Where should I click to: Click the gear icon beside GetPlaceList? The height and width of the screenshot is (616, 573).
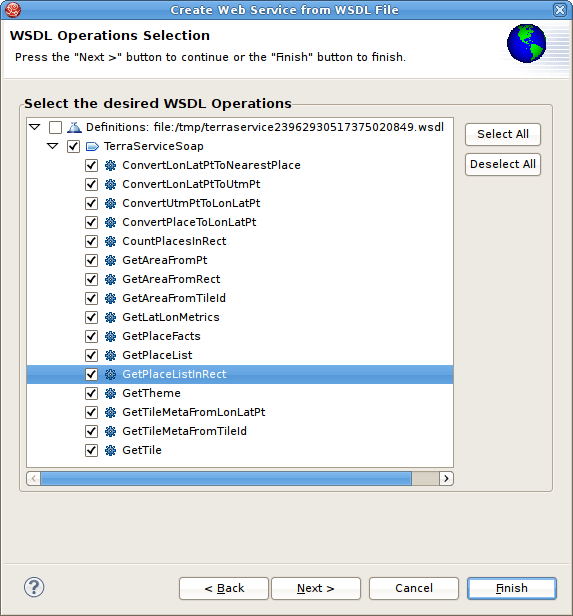(x=110, y=355)
